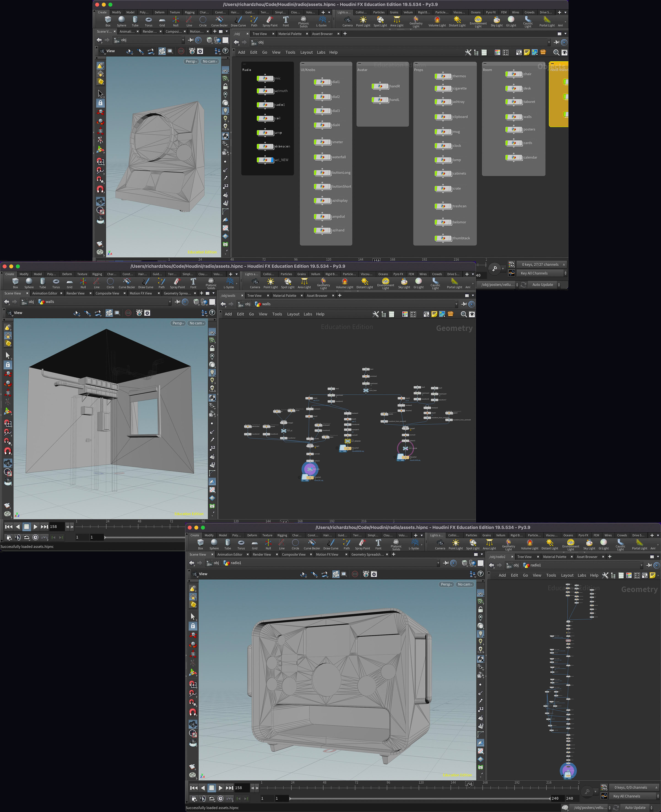Open Labs menu in middle network editor
The height and width of the screenshot is (812, 661).
[x=308, y=314]
